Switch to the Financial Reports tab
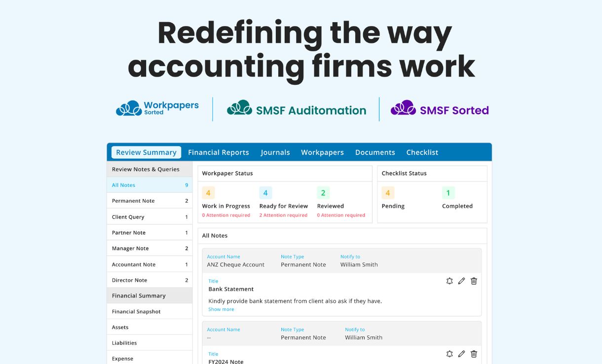Image resolution: width=602 pixels, height=364 pixels. (x=219, y=152)
